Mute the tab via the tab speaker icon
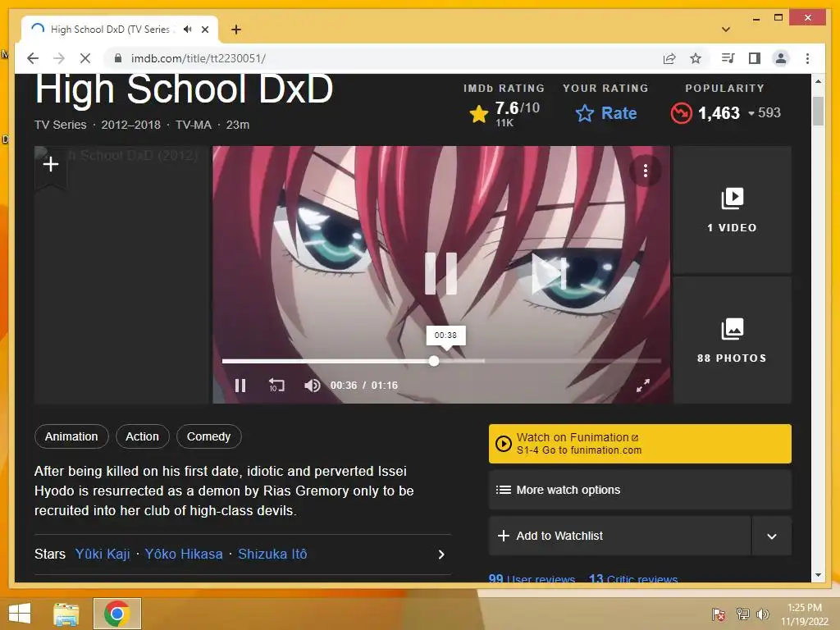 coord(187,30)
